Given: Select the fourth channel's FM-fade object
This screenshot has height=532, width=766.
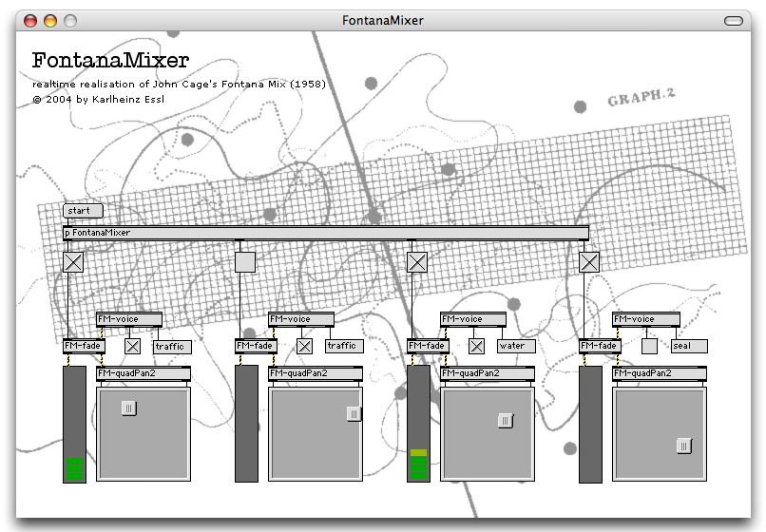Looking at the screenshot, I should [600, 346].
